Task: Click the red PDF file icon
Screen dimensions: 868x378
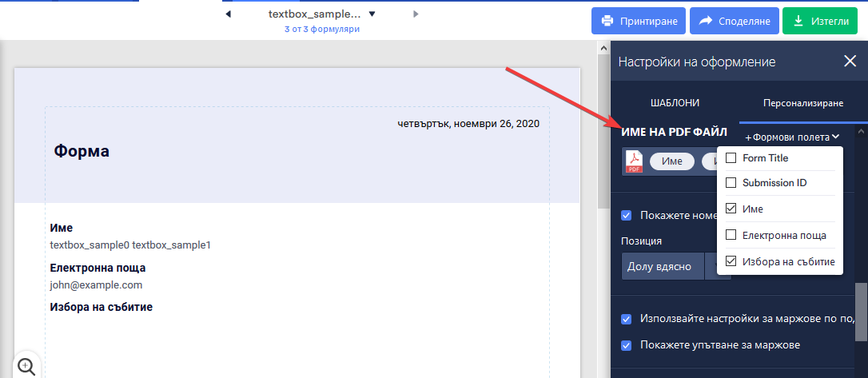Action: [x=634, y=161]
